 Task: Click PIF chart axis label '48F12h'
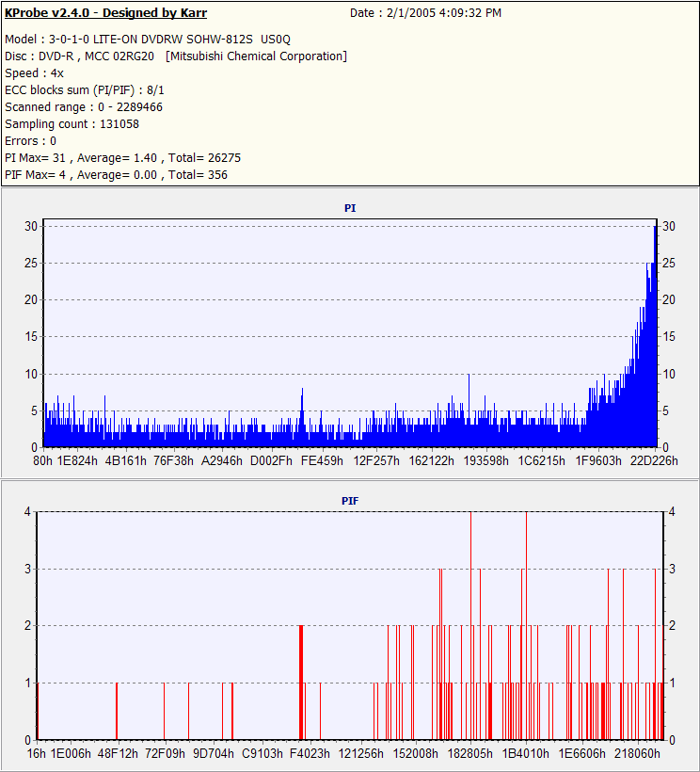[x=118, y=754]
